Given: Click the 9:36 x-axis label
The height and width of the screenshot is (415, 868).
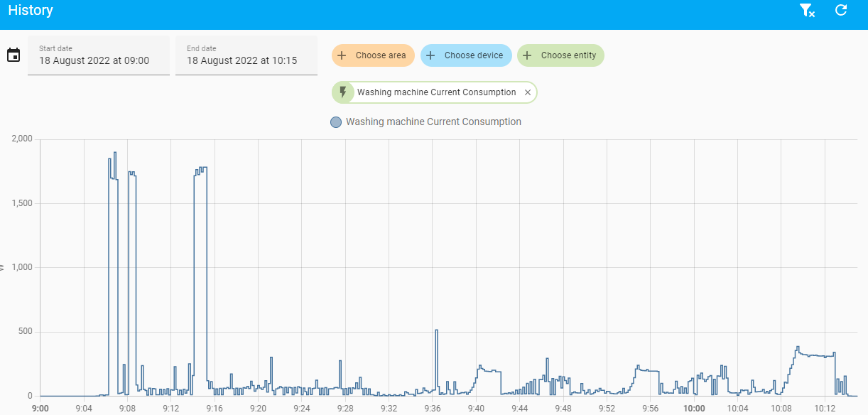Looking at the screenshot, I should [432, 409].
